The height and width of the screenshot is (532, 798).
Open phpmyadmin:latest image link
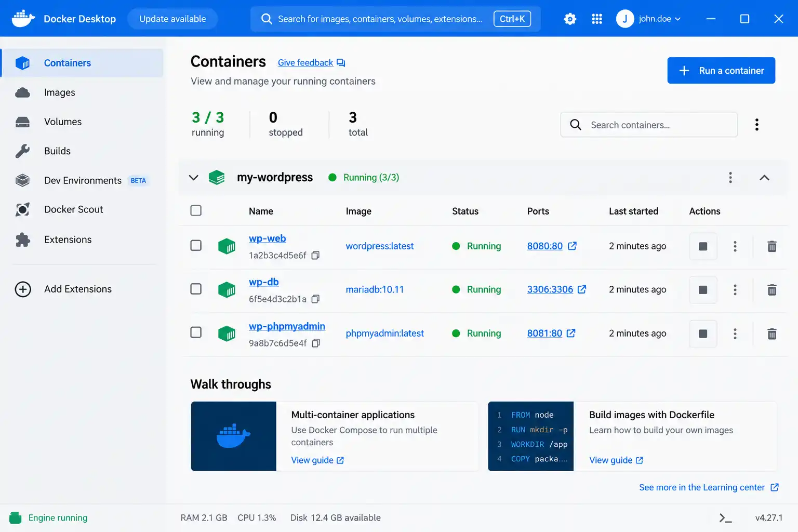click(x=384, y=334)
